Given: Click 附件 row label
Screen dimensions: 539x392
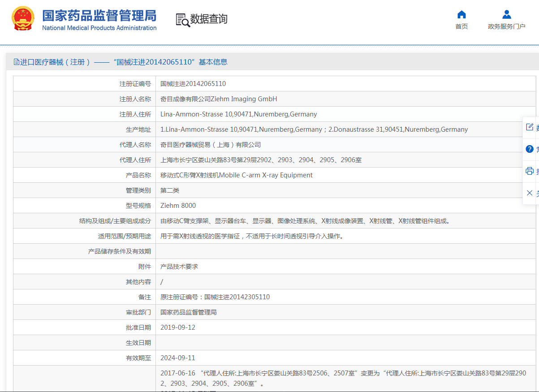Looking at the screenshot, I should 145,267.
